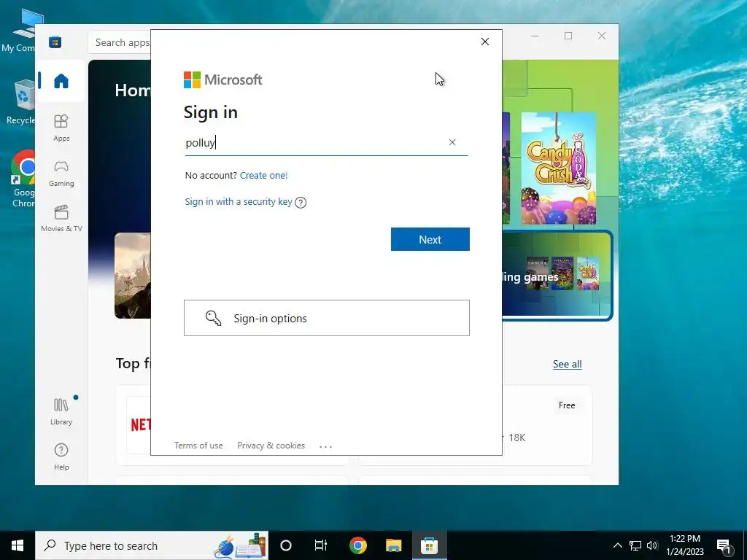Close the Microsoft sign-in dialog
The width and height of the screenshot is (747, 560).
pyautogui.click(x=485, y=42)
